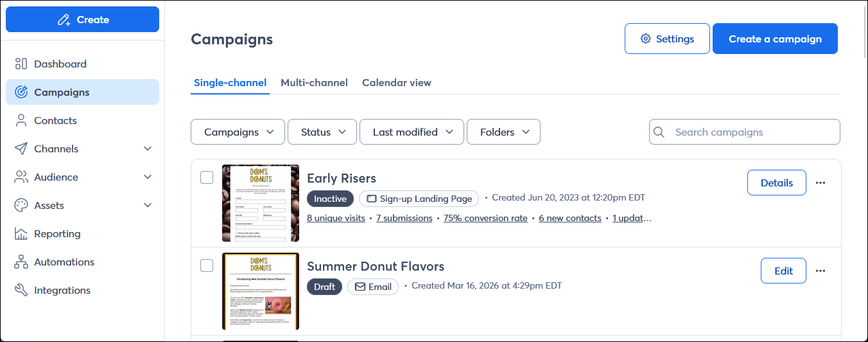Open the 7 submissions link
The width and height of the screenshot is (868, 342).
point(404,218)
